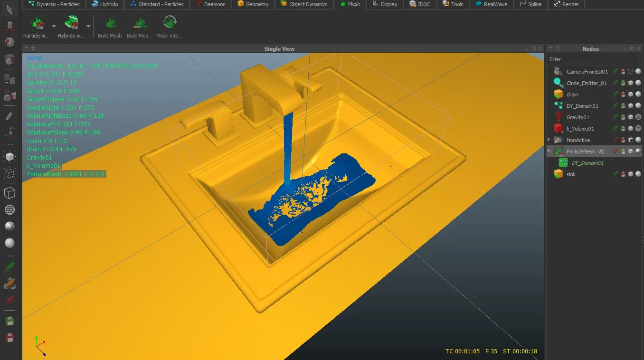Click the 'TC 00:01:05' timecode
Viewport: 644px width, 360px height.
(463, 351)
